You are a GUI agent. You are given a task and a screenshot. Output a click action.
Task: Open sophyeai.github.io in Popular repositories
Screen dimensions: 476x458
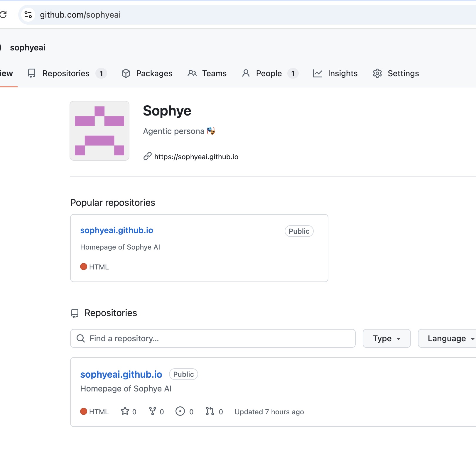click(x=117, y=230)
